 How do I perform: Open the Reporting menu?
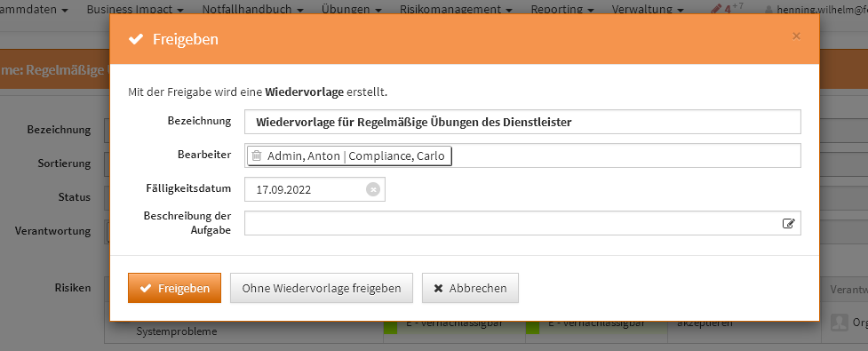coord(562,10)
